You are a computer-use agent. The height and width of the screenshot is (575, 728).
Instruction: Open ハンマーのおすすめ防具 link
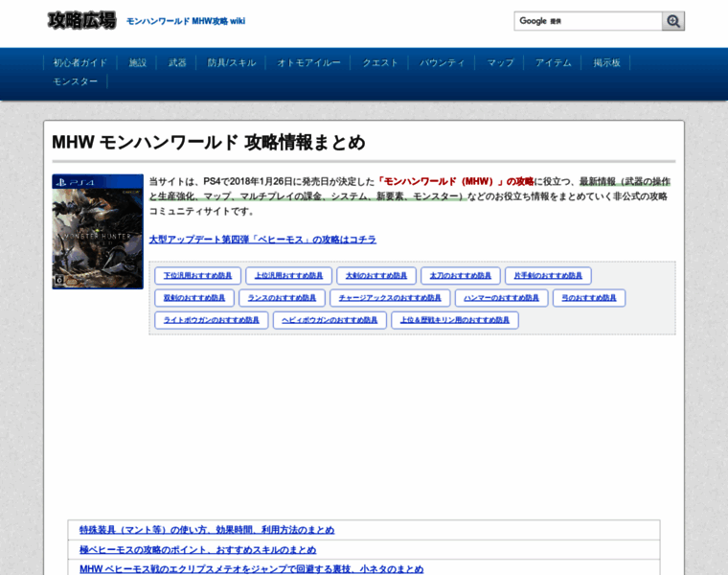(501, 298)
